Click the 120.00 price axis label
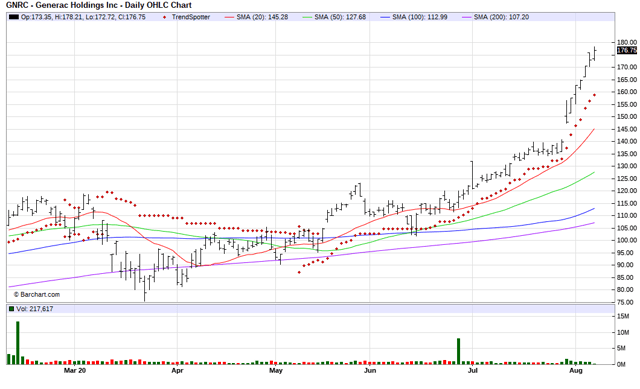 tap(627, 191)
